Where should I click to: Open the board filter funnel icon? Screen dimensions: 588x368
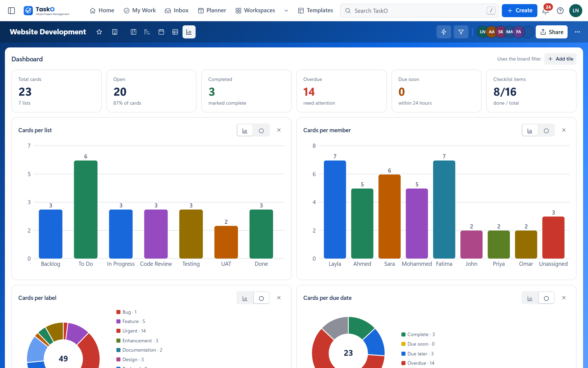[x=461, y=32]
